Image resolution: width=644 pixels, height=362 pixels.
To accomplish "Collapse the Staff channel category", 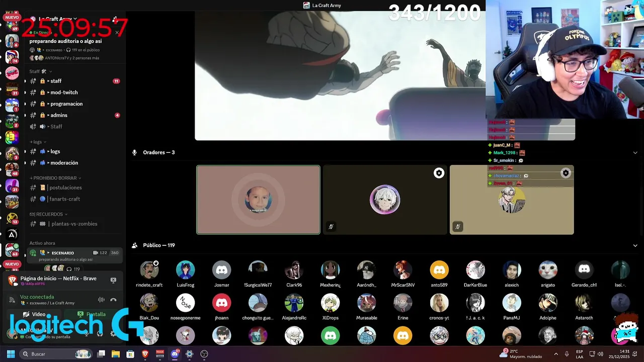I will [41, 71].
